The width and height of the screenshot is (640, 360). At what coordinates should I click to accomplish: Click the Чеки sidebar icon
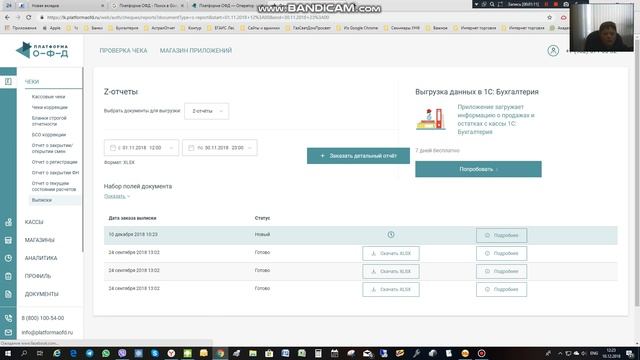click(x=8, y=82)
